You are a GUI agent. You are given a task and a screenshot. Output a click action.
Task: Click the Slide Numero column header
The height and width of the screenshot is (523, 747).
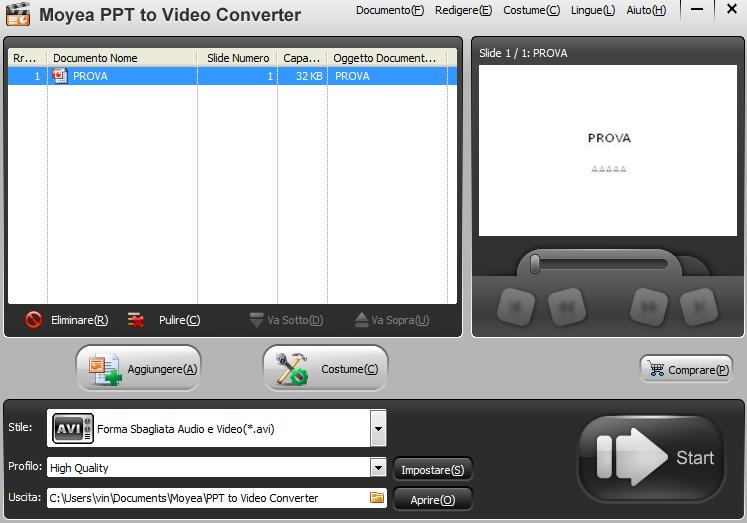pyautogui.click(x=237, y=58)
